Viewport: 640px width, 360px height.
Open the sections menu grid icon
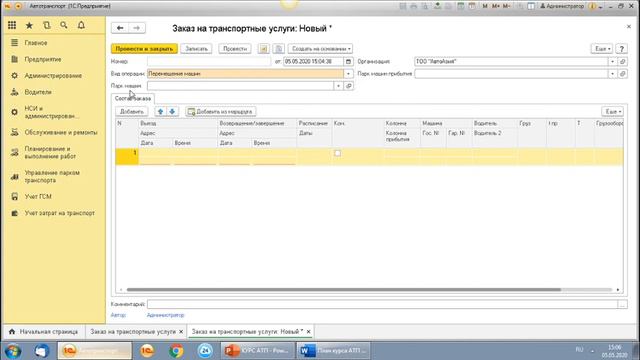(x=12, y=25)
